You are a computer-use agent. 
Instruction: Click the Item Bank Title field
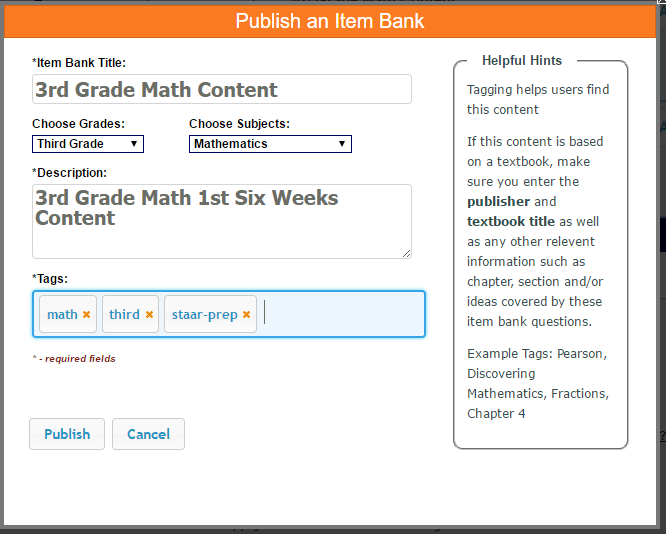click(222, 89)
